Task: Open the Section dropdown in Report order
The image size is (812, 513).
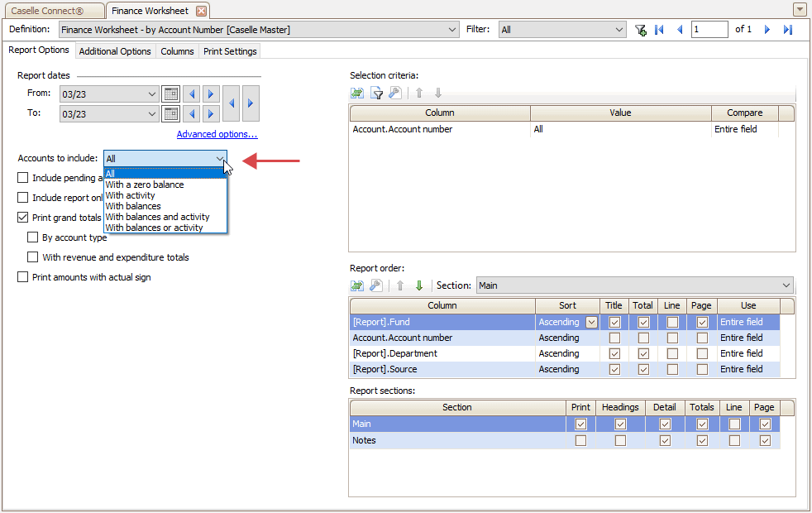Action: [785, 285]
